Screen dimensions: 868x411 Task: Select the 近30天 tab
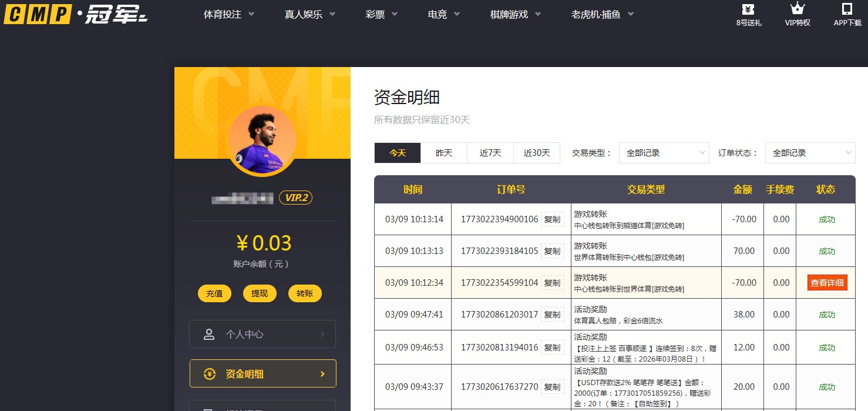click(536, 152)
